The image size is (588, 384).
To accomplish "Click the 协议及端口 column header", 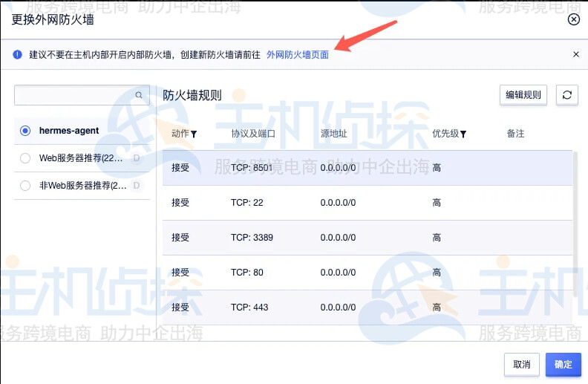I will (253, 134).
